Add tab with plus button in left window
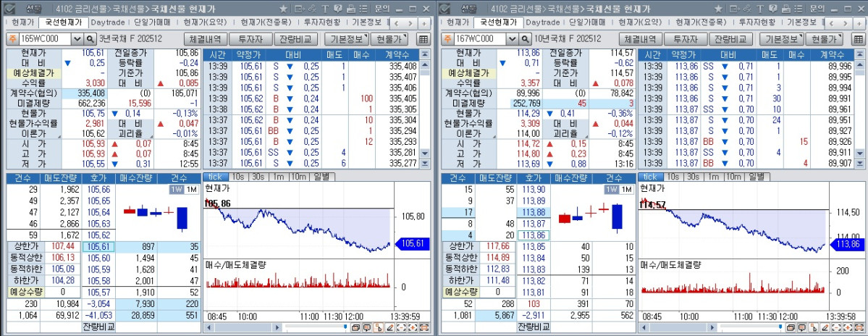The image size is (868, 336). point(424,23)
